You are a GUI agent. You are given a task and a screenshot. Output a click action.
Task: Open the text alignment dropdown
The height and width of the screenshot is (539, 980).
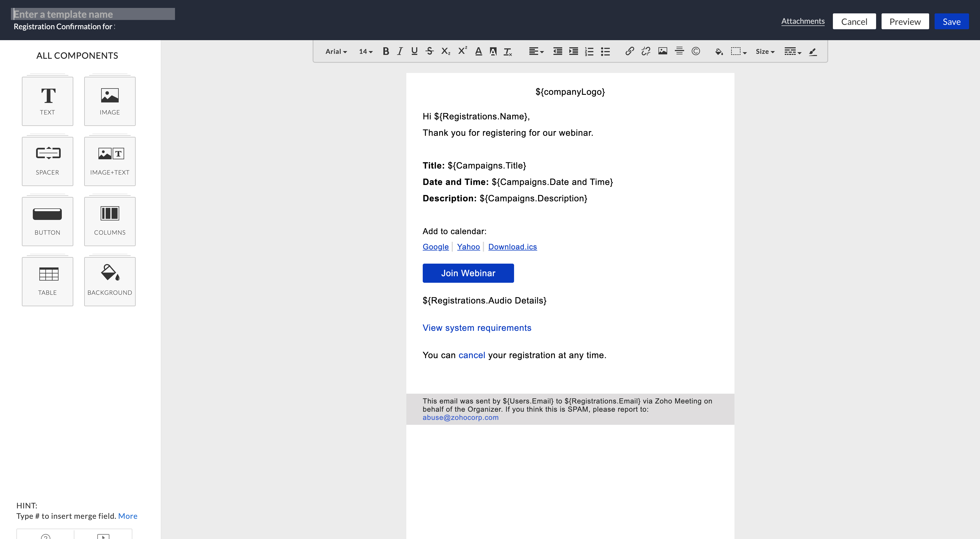(x=536, y=51)
